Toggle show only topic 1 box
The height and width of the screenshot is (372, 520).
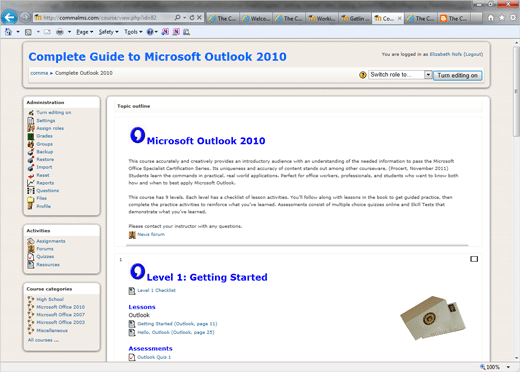click(474, 259)
